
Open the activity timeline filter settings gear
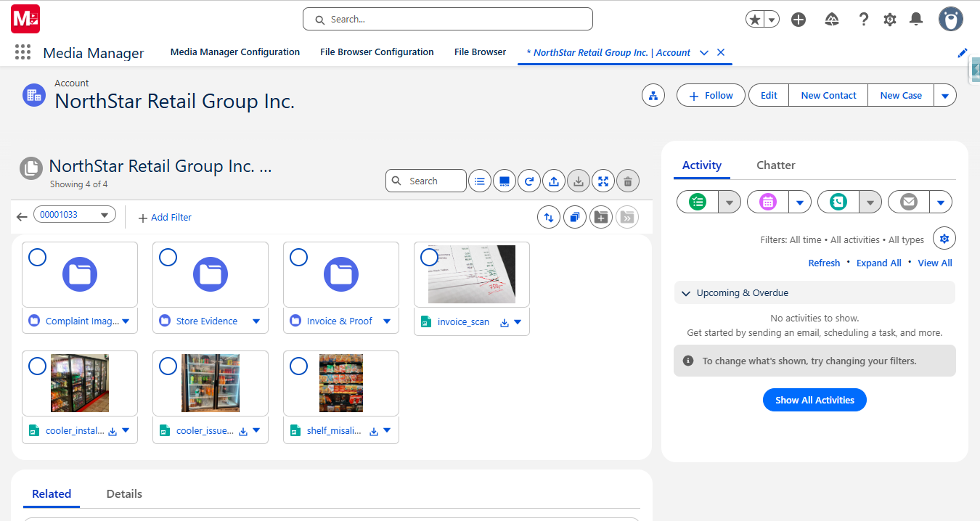pyautogui.click(x=944, y=238)
